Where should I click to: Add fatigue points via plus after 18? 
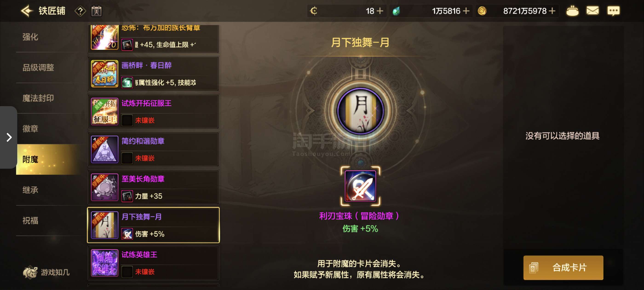[x=380, y=11]
